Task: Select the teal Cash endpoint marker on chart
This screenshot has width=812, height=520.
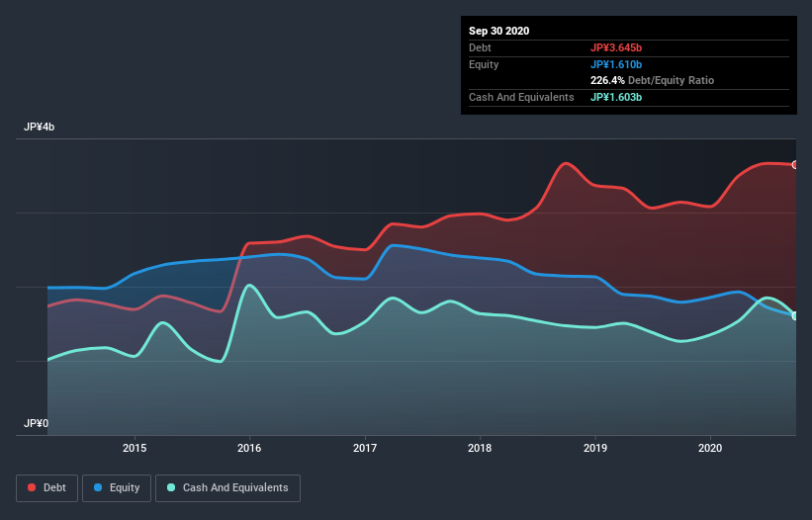Action: point(795,315)
